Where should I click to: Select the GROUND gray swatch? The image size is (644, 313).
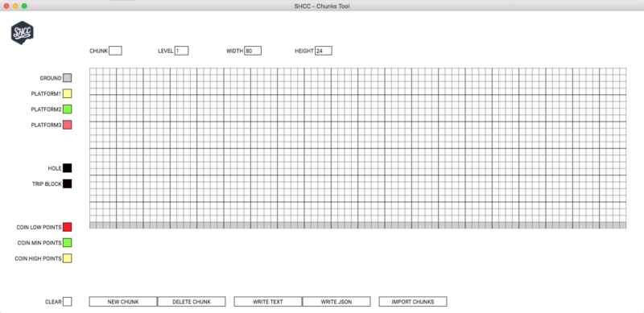[x=68, y=78]
